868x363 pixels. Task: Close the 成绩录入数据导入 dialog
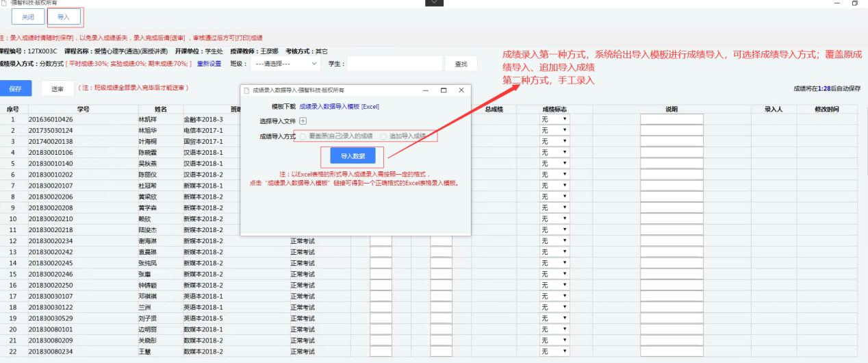(x=461, y=90)
